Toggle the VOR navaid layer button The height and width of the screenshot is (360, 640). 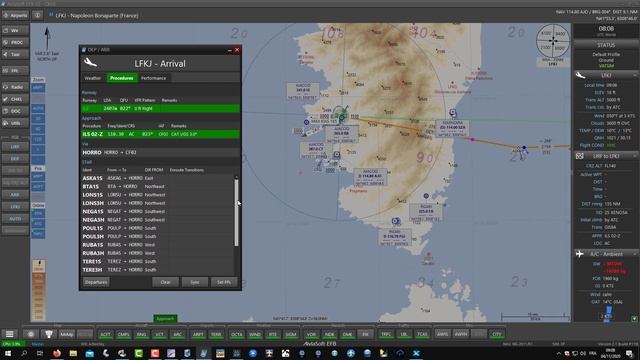pyautogui.click(x=311, y=334)
